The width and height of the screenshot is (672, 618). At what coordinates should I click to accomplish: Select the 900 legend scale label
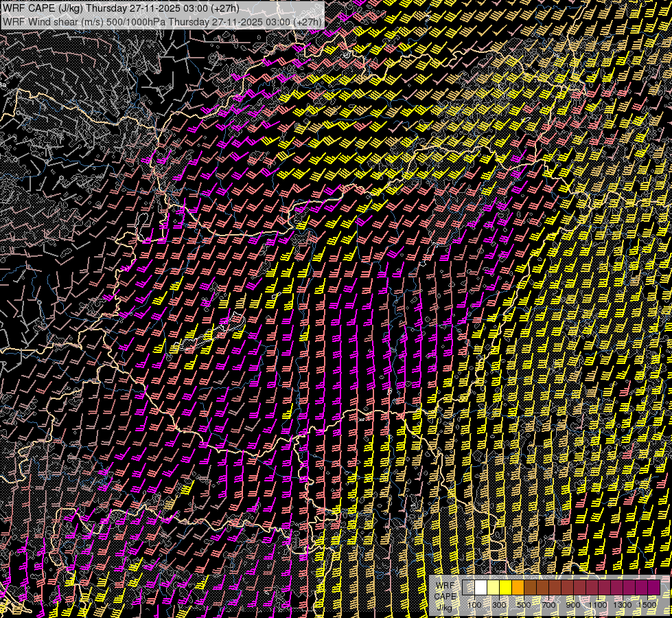573,605
